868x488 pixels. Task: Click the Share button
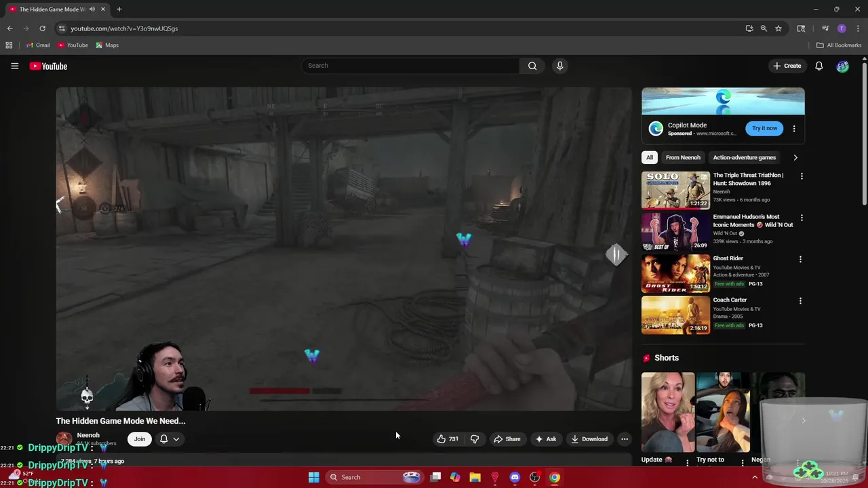[x=507, y=439]
